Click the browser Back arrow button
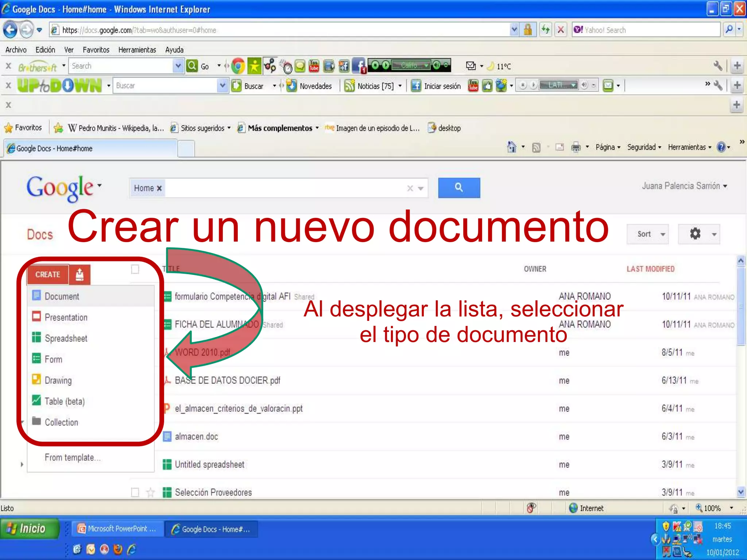Screen dimensions: 747x560 click(10, 30)
